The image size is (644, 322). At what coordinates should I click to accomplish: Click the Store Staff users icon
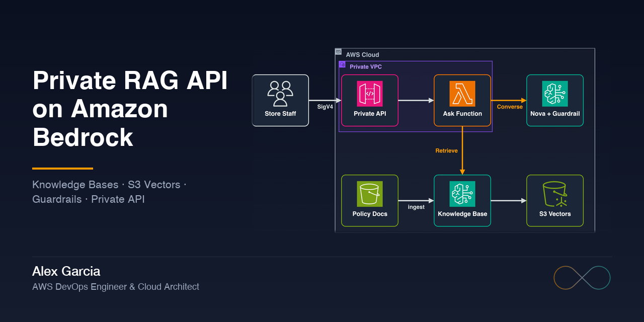[280, 94]
